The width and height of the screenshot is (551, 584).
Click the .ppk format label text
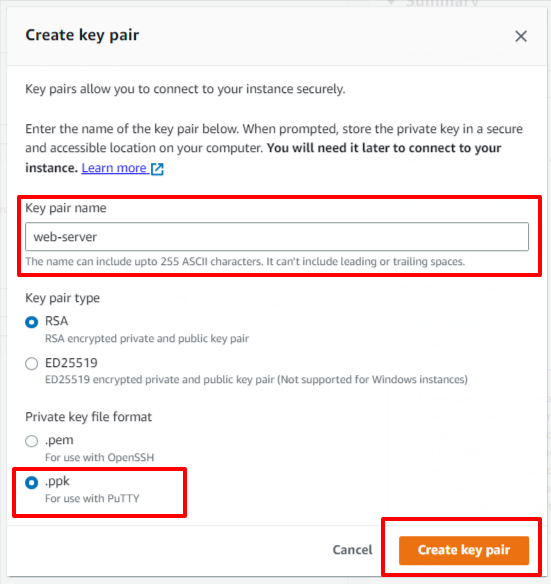point(57,481)
